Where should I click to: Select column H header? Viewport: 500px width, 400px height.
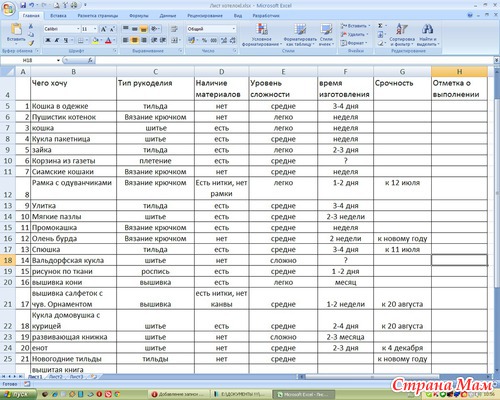coord(459,72)
